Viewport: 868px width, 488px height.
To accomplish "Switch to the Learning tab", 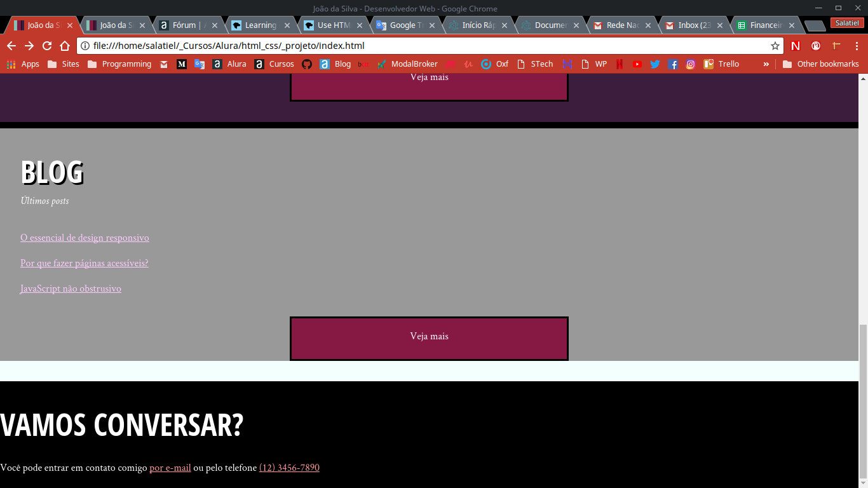I will pos(261,25).
